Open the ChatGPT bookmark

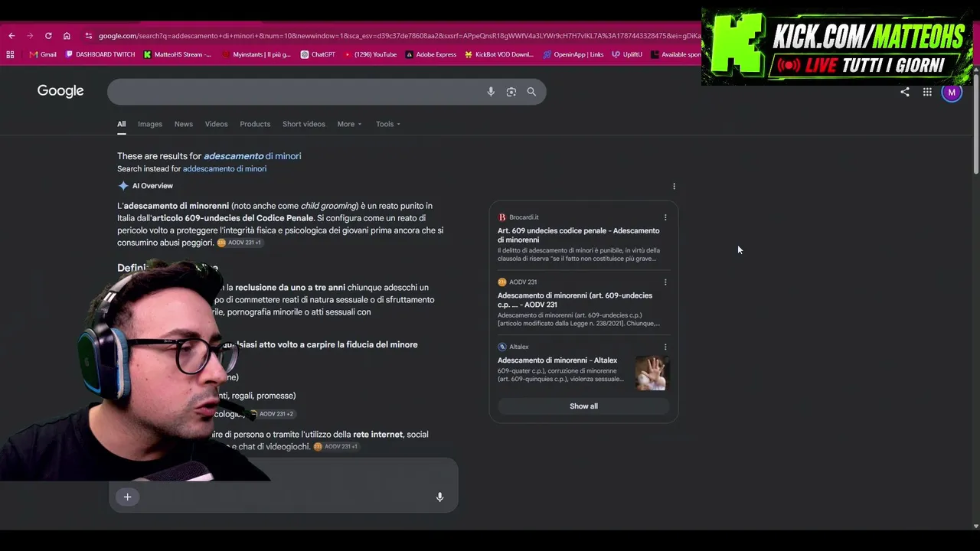pyautogui.click(x=318, y=54)
